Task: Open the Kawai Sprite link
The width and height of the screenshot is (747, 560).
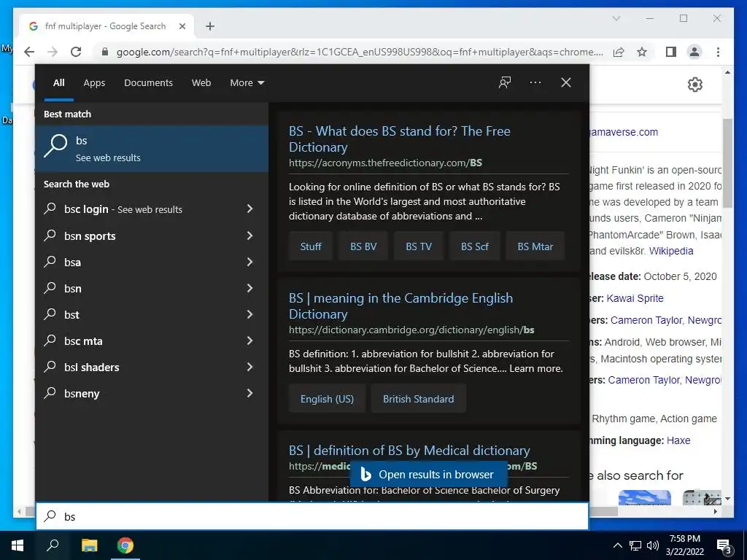Action: tap(635, 298)
